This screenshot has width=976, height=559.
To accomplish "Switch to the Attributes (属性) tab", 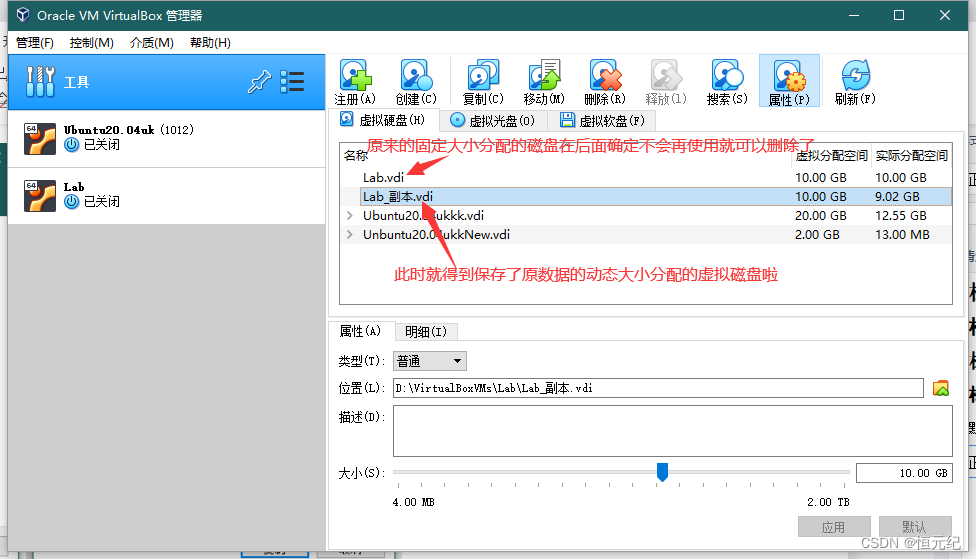I will click(x=360, y=331).
